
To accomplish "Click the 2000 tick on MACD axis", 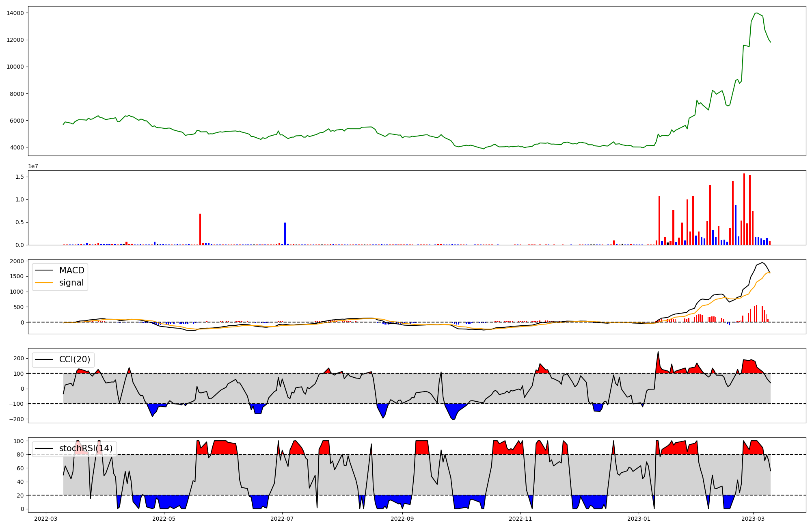I will click(17, 261).
